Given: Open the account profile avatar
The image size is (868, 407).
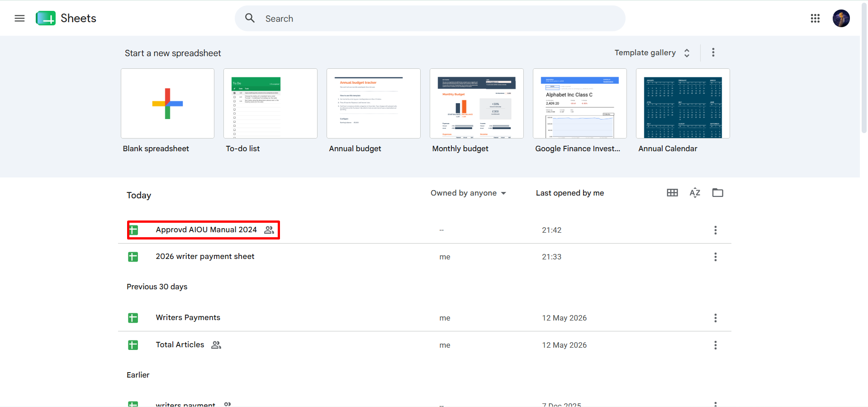Looking at the screenshot, I should coord(841,18).
